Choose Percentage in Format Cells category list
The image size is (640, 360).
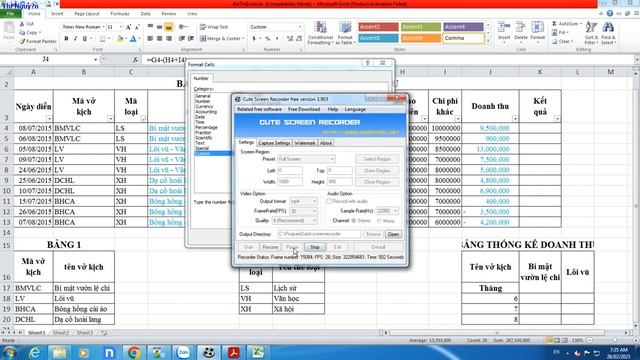point(206,127)
